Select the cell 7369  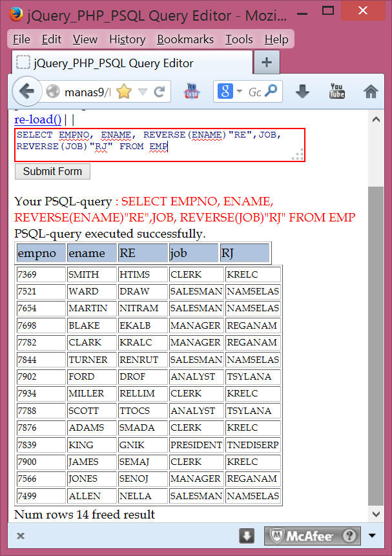click(41, 274)
